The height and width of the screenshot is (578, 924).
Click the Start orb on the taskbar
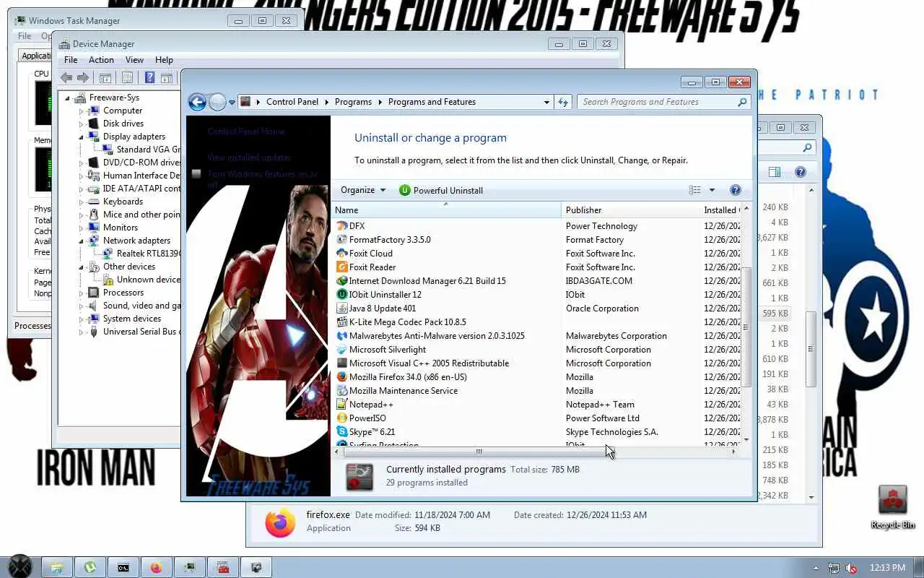[19, 567]
